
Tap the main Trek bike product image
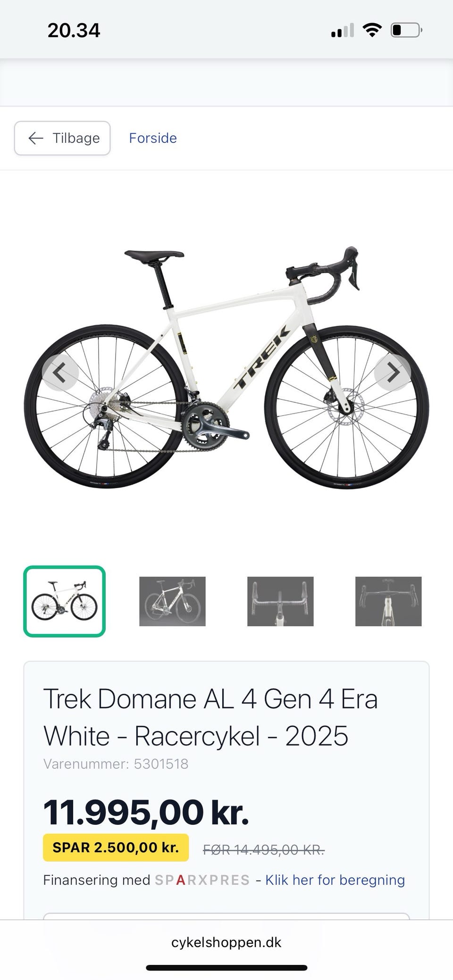[226, 368]
